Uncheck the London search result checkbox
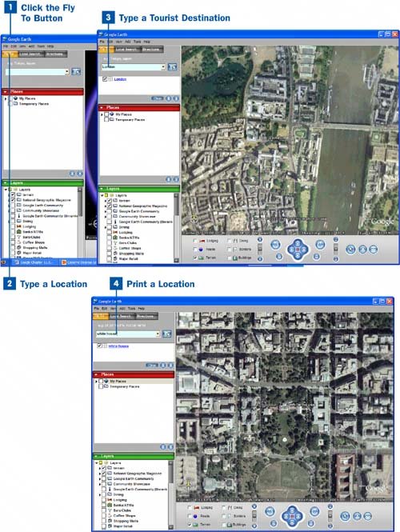This screenshot has height=532, width=400. 105,79
